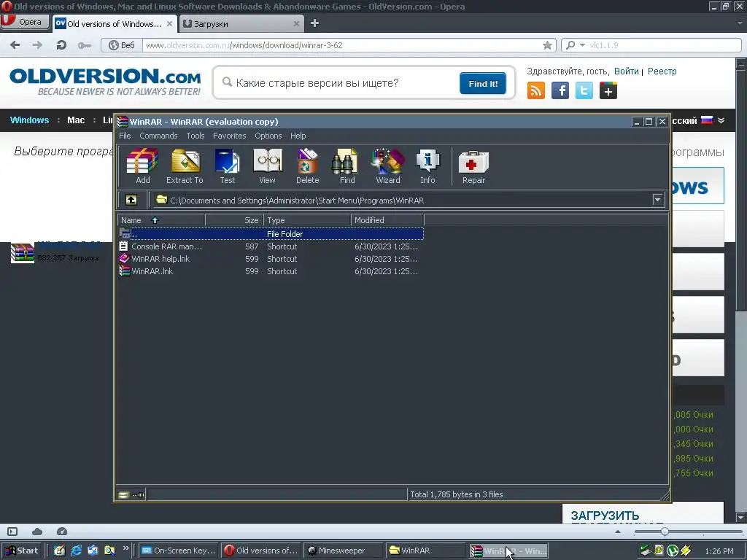Open the Help menu in WinRAR

(x=298, y=136)
